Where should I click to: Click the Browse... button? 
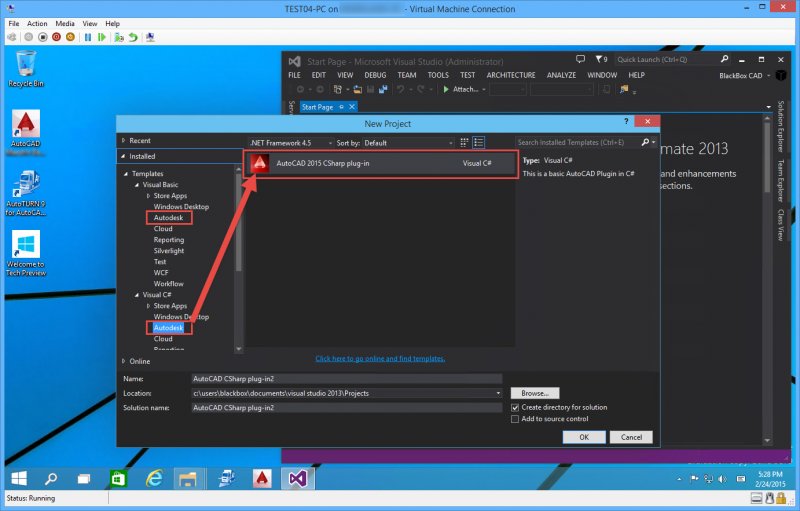tap(535, 393)
